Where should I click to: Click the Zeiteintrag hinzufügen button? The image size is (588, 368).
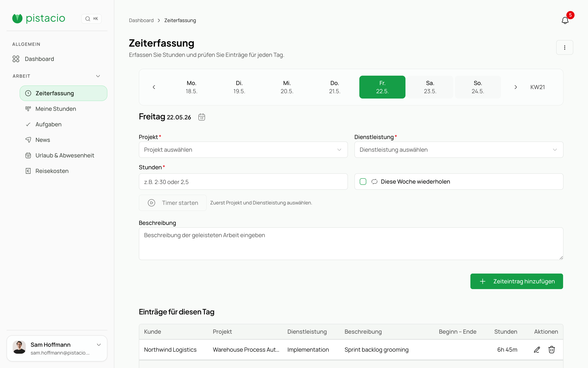click(x=517, y=281)
